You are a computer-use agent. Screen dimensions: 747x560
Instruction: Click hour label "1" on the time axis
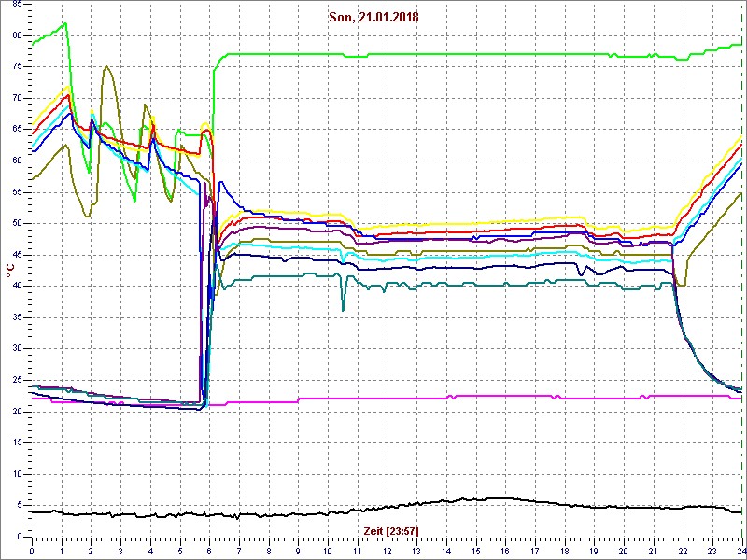[x=62, y=550]
